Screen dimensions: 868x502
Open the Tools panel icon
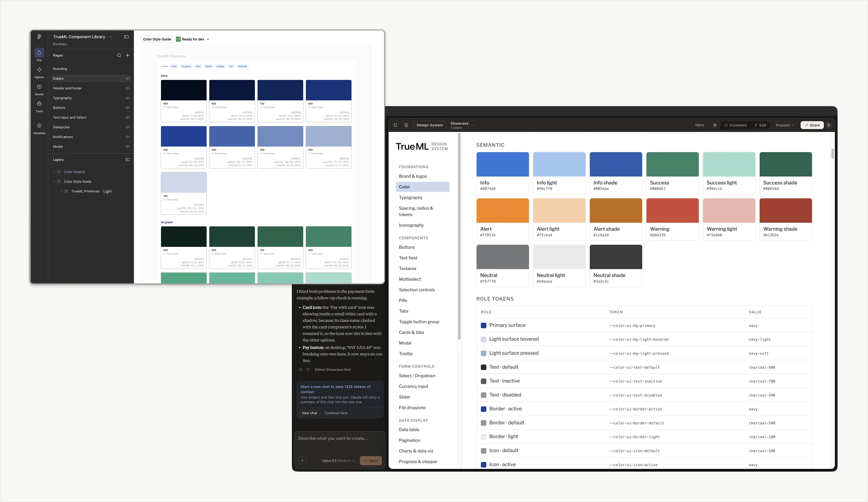point(39,104)
